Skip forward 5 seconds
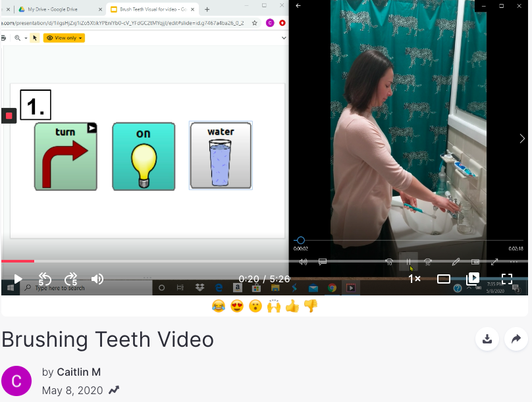 pos(70,279)
